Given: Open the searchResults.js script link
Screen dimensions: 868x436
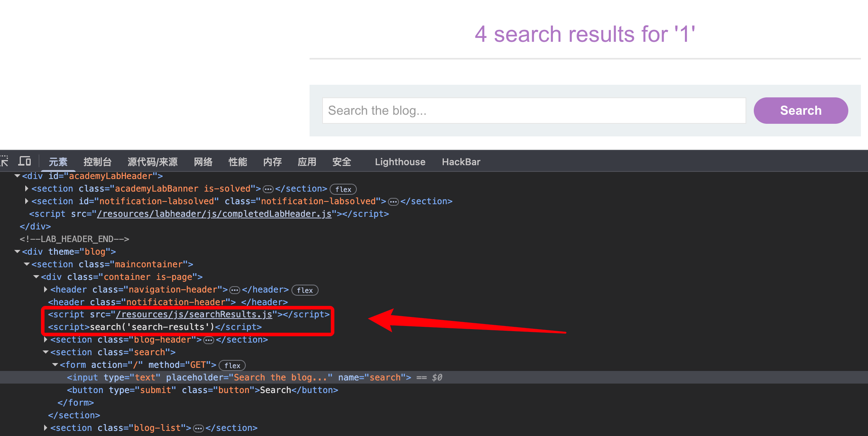Looking at the screenshot, I should [194, 314].
